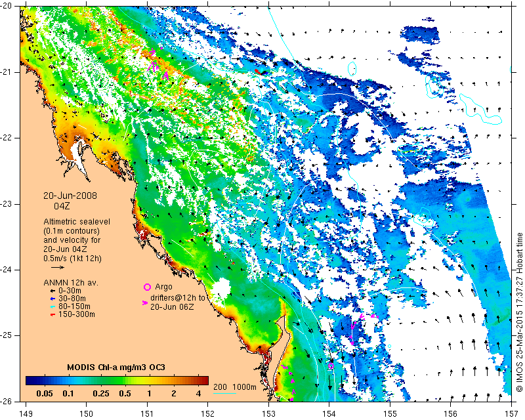
Task: Click the cyan bathymetry legend line under 200 1000m
Action: [224, 393]
